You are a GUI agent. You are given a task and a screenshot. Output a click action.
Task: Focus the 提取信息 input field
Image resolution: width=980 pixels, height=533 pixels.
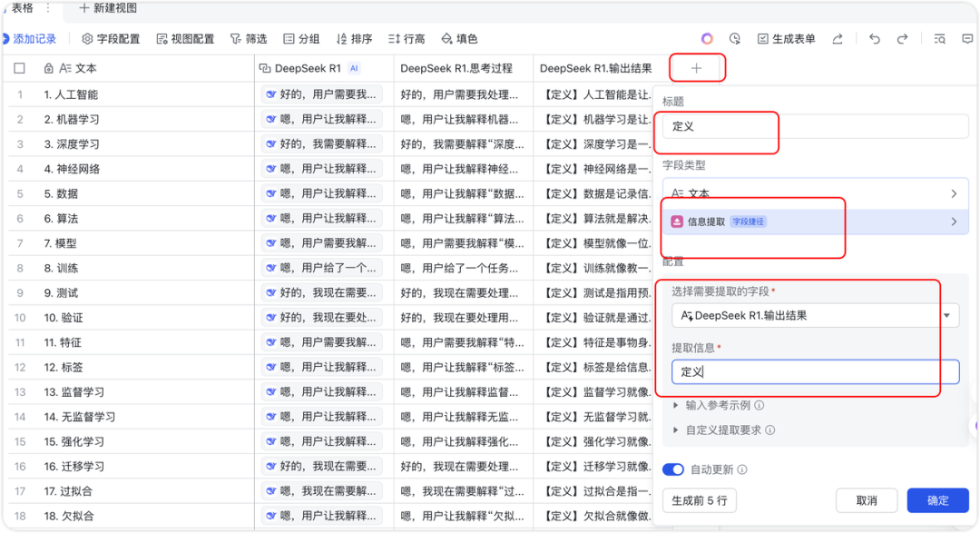815,371
